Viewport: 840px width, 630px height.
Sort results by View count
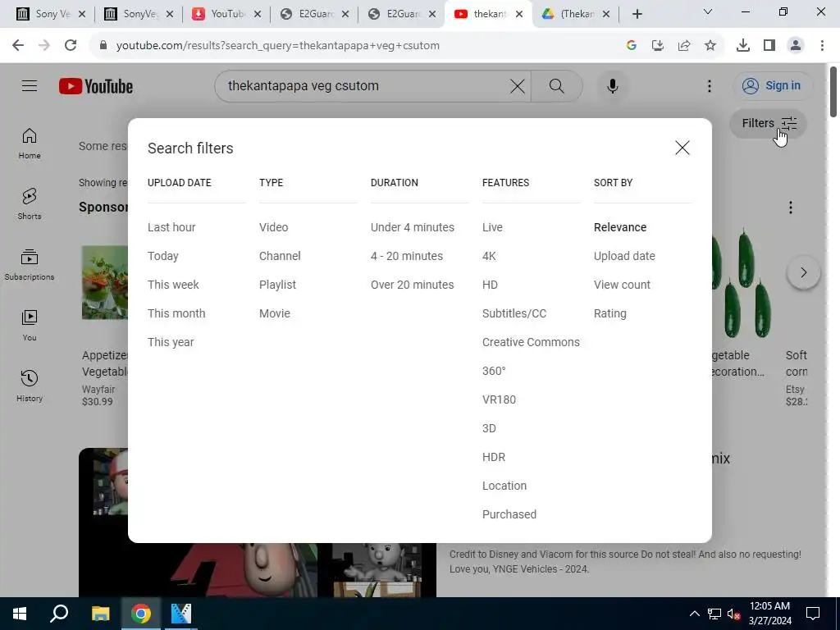pyautogui.click(x=622, y=285)
